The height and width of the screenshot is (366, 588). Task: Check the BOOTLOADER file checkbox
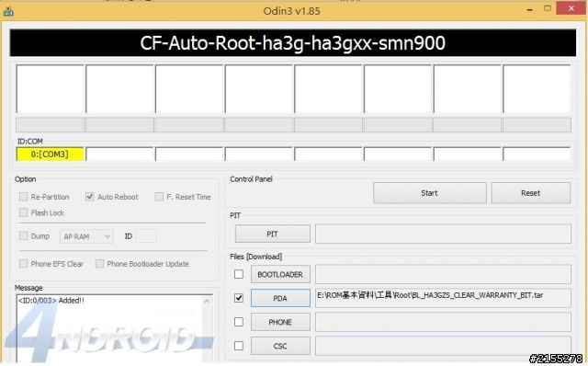coord(239,274)
